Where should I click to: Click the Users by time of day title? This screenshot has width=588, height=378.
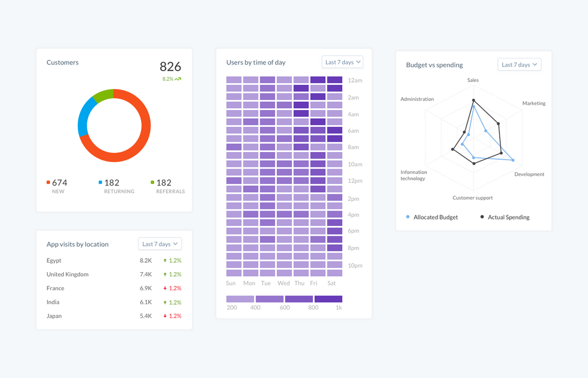256,63
